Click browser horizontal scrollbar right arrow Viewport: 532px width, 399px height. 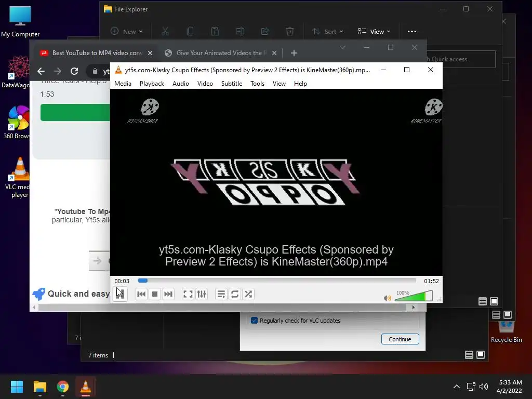pos(413,308)
